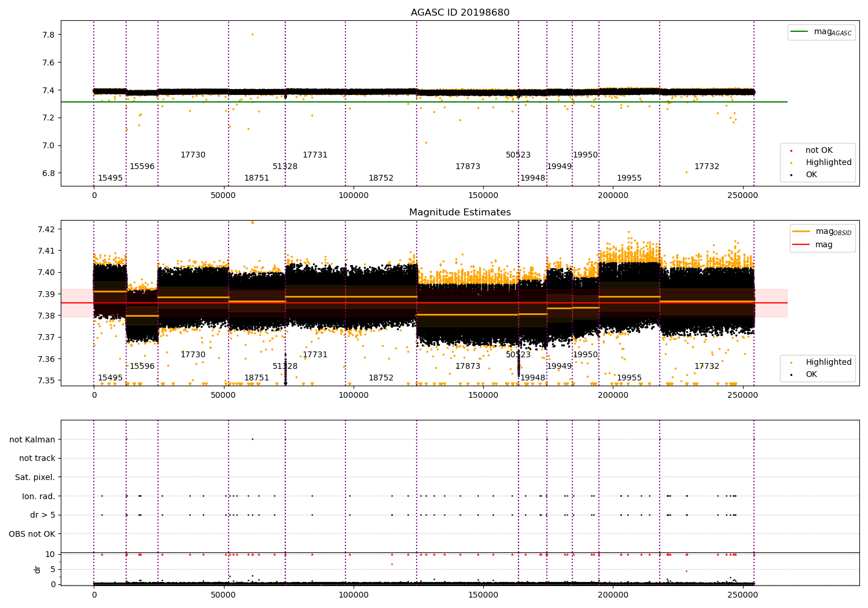Select the mag OBSID legend entry
Image resolution: width=868 pixels, height=608 pixels.
click(x=822, y=232)
